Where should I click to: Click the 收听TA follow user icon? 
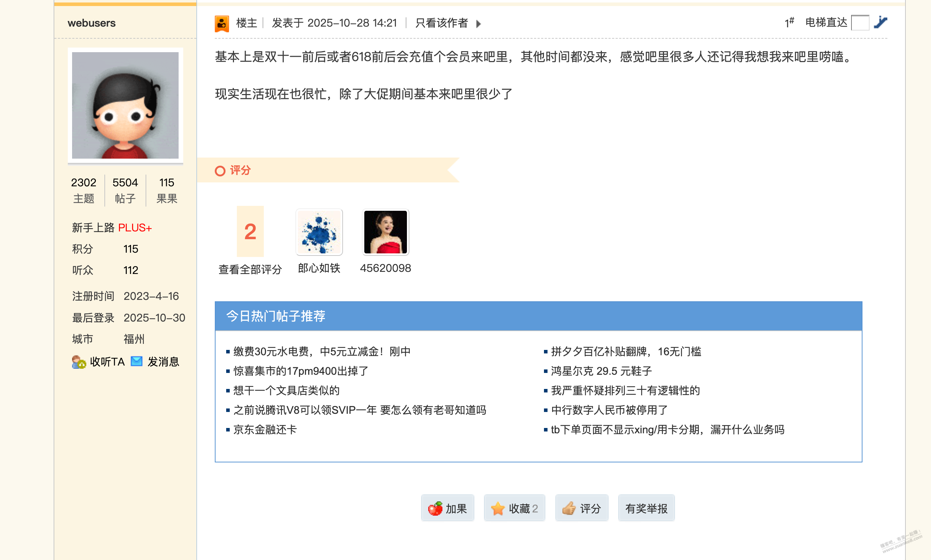coord(78,362)
